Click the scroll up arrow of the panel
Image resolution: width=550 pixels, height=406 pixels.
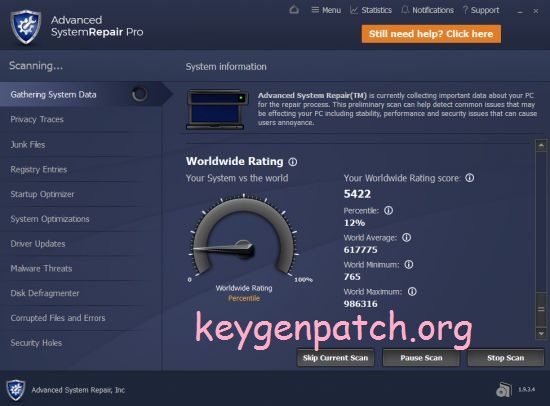pyautogui.click(x=541, y=145)
